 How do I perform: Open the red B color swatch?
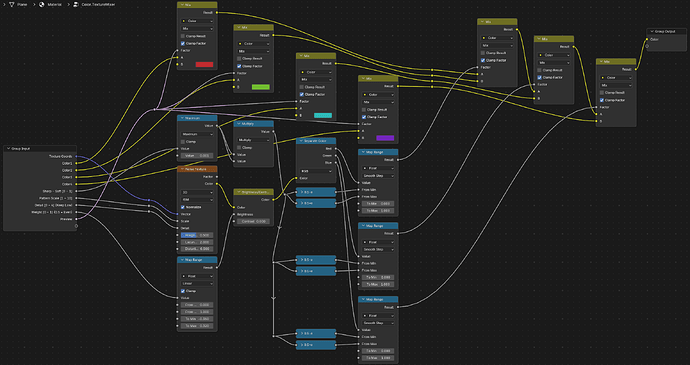pos(204,64)
